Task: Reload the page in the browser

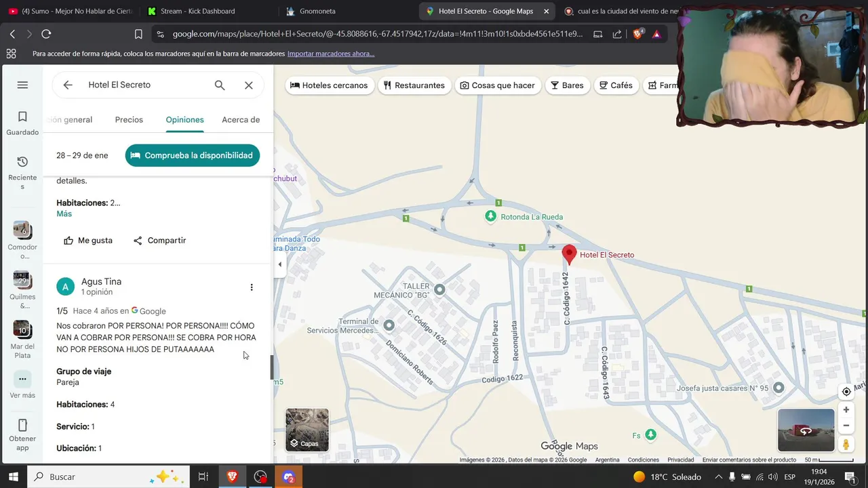Action: click(x=46, y=34)
